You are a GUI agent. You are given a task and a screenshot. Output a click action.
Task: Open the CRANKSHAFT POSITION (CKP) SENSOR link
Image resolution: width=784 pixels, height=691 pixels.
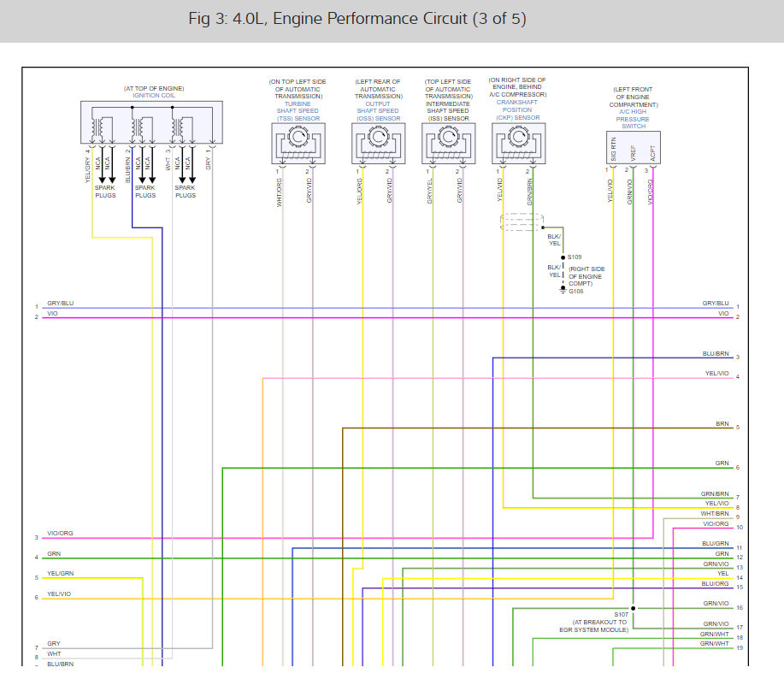click(517, 110)
